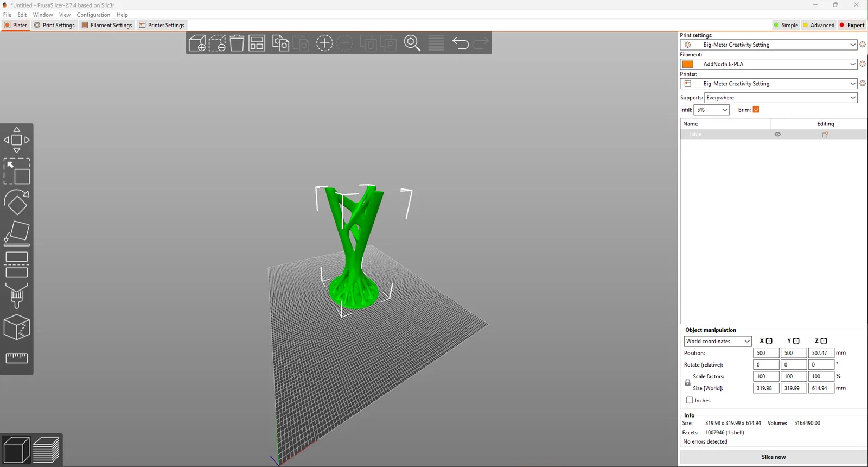This screenshot has width=868, height=467.
Task: Enable the Inches checkbox
Action: [690, 400]
